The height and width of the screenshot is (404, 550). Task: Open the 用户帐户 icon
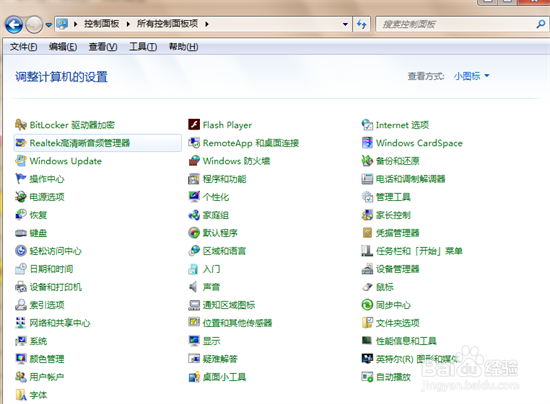click(21, 377)
